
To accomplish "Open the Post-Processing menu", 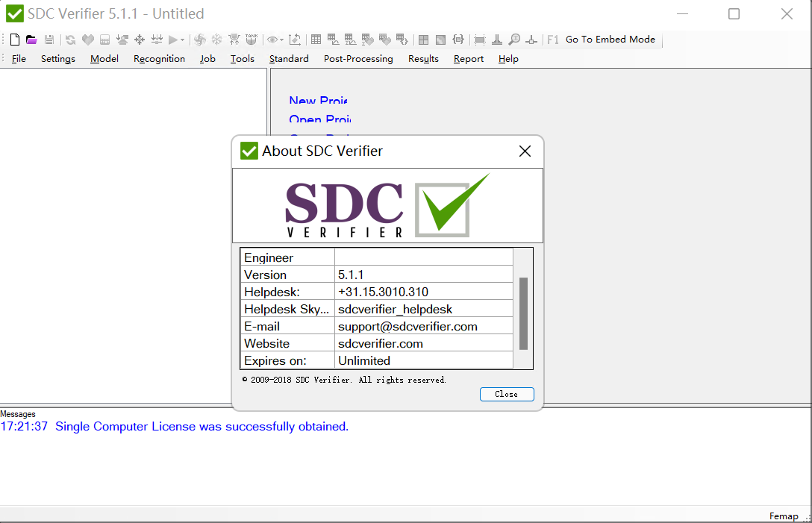I will coord(358,59).
